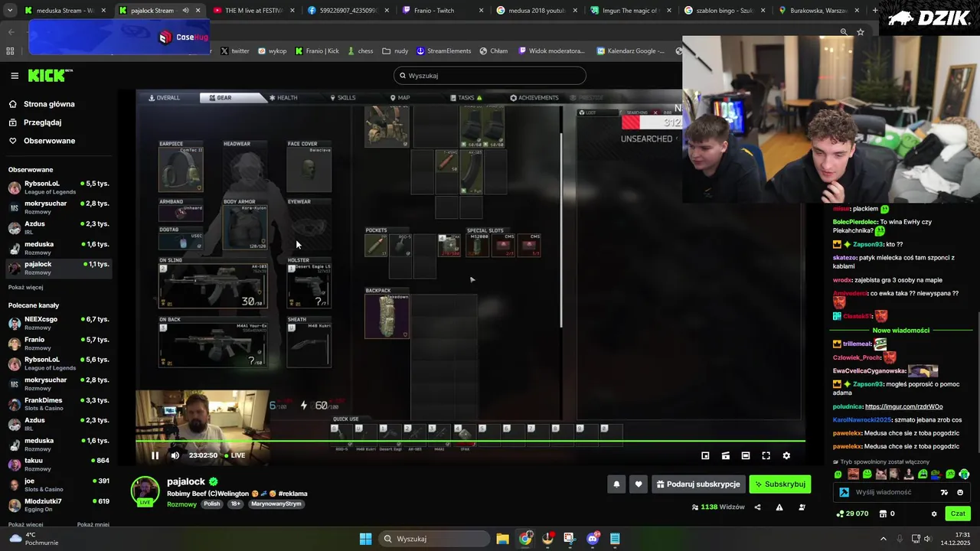This screenshot has width=980, height=551.
Task: Open the emoji picker in the chat box
Action: (x=960, y=492)
